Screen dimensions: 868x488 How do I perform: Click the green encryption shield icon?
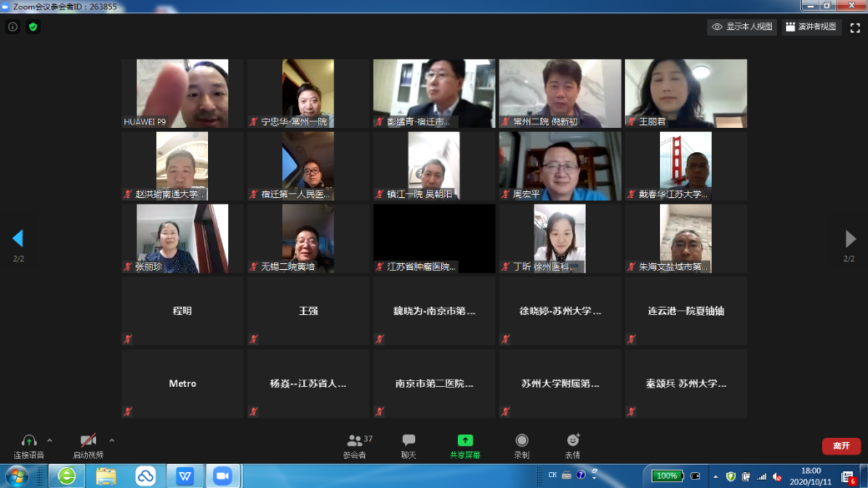(x=33, y=27)
